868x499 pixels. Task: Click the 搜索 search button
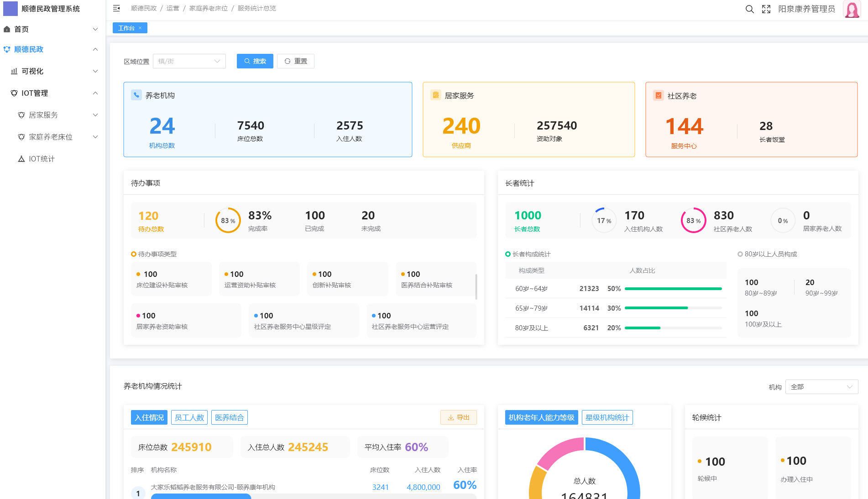point(255,61)
